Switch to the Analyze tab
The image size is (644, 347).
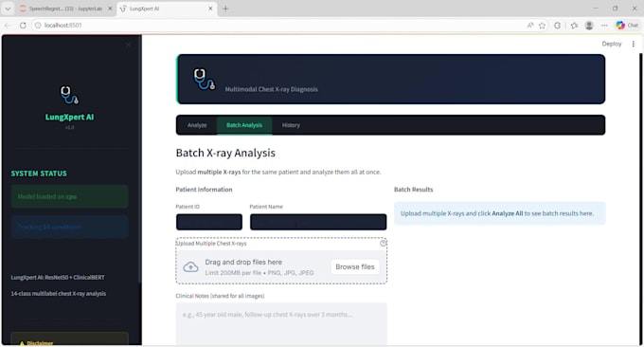197,125
